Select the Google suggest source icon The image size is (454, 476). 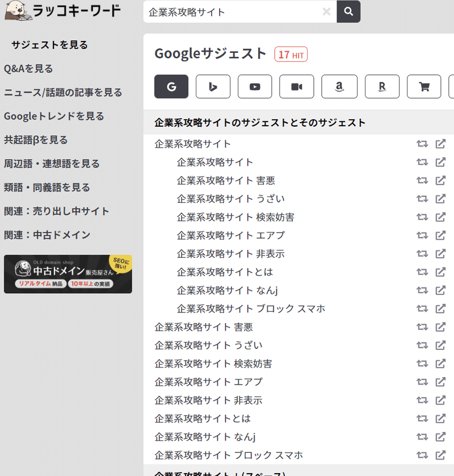pos(171,86)
